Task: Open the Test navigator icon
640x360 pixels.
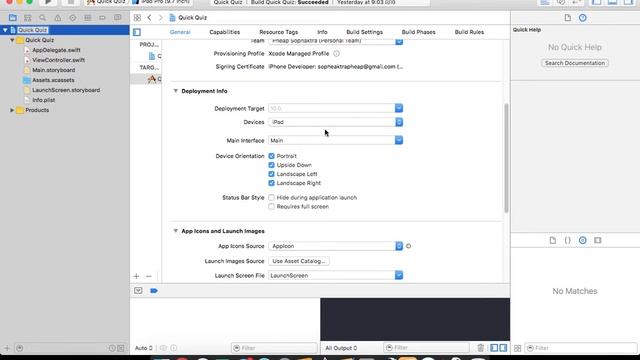Action: [x=73, y=18]
